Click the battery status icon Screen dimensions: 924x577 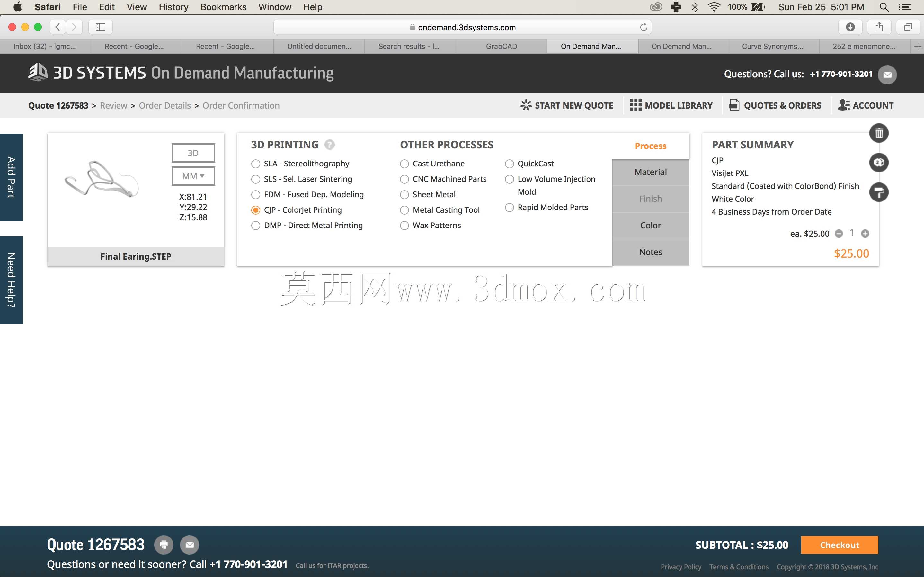pos(758,7)
